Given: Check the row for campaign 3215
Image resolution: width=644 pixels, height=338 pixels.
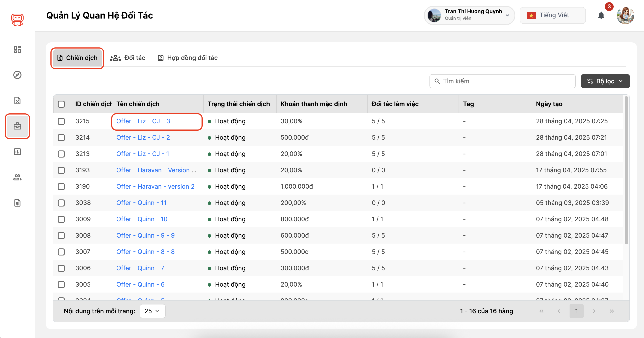Looking at the screenshot, I should (61, 121).
